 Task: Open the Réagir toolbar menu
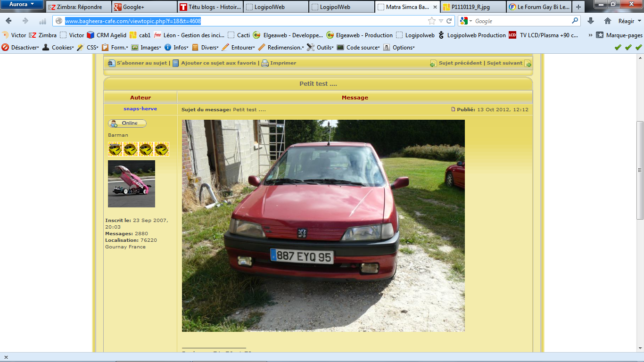(630, 21)
